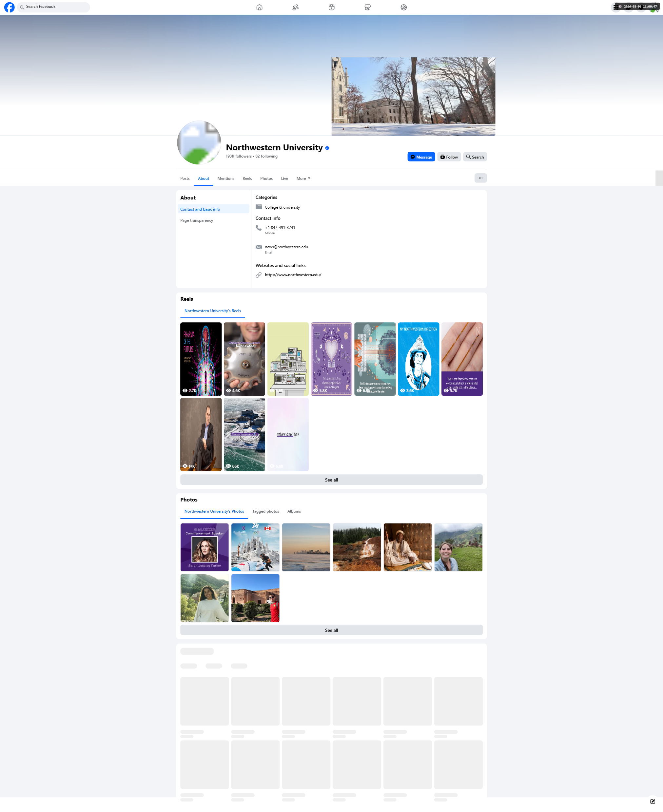Open the Groups icon in top navigation

(x=404, y=7)
